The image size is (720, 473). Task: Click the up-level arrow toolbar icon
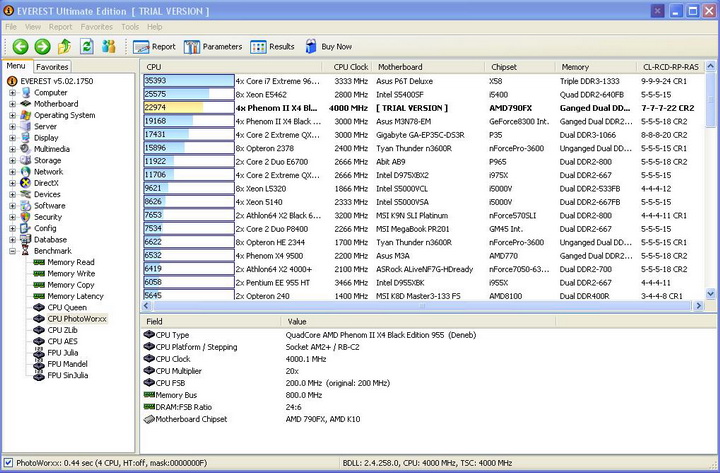(64, 46)
